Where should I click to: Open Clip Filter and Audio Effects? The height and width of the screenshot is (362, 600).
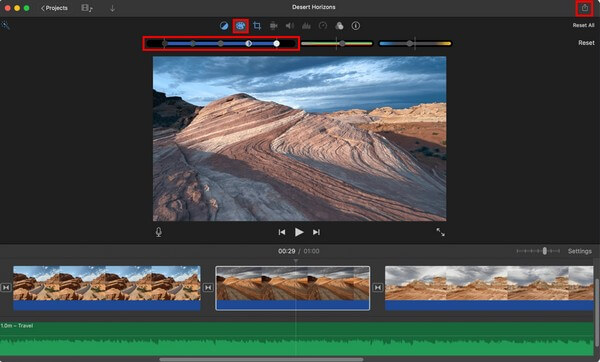click(339, 26)
